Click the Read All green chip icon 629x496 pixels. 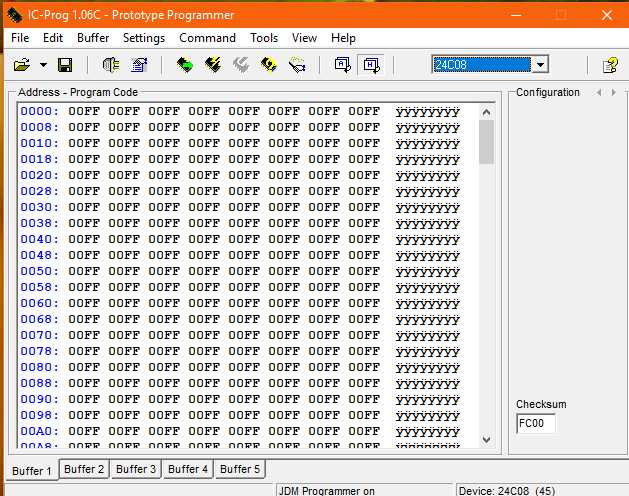point(185,65)
